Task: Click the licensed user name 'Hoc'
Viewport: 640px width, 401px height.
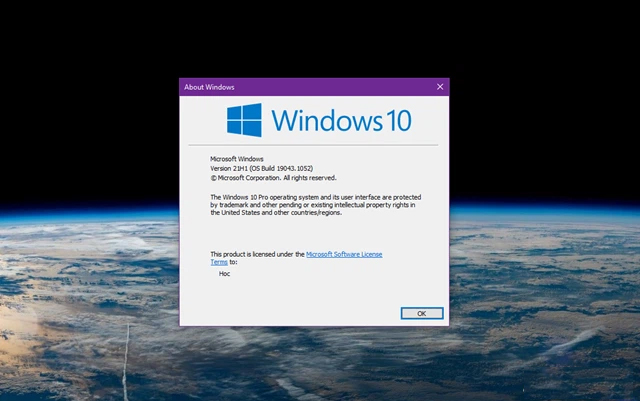Action: [224, 274]
